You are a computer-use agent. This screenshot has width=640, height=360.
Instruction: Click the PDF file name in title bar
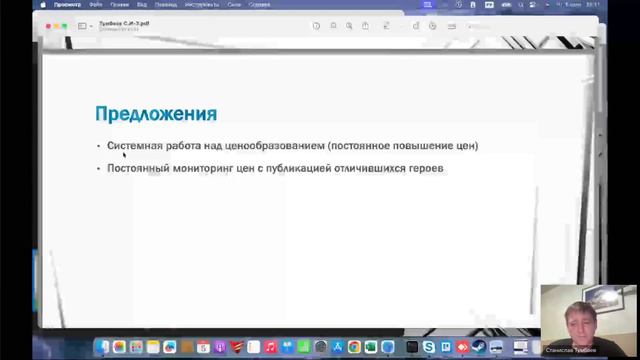[124, 24]
